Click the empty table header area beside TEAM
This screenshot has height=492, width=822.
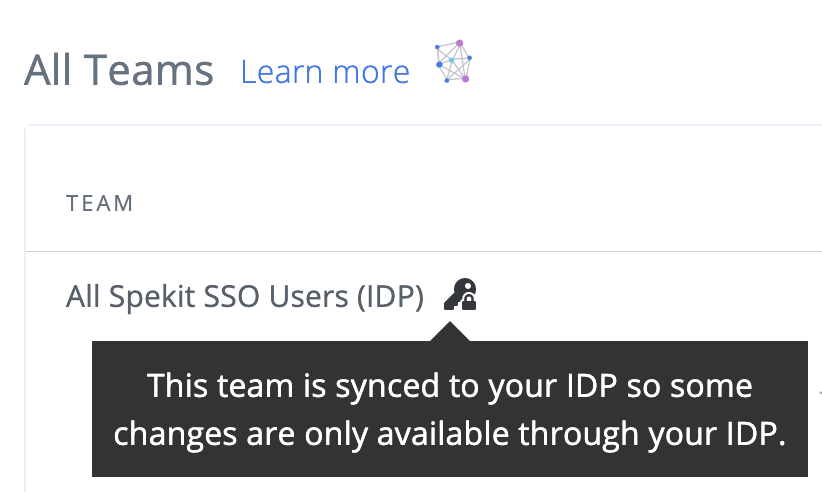click(472, 203)
